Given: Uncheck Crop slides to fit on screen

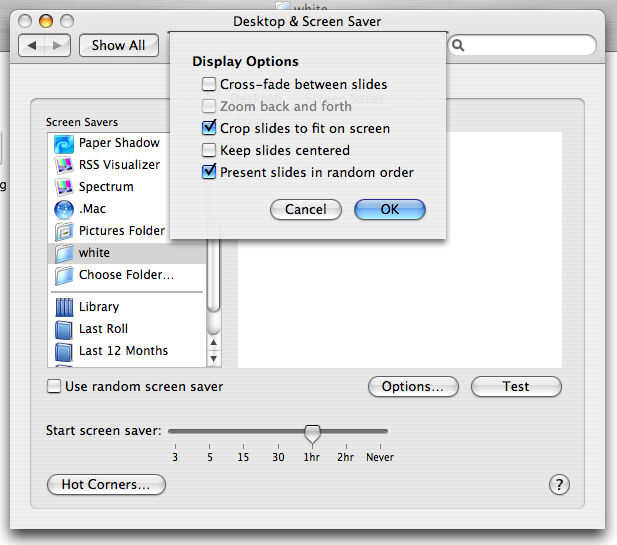Looking at the screenshot, I should pos(209,128).
